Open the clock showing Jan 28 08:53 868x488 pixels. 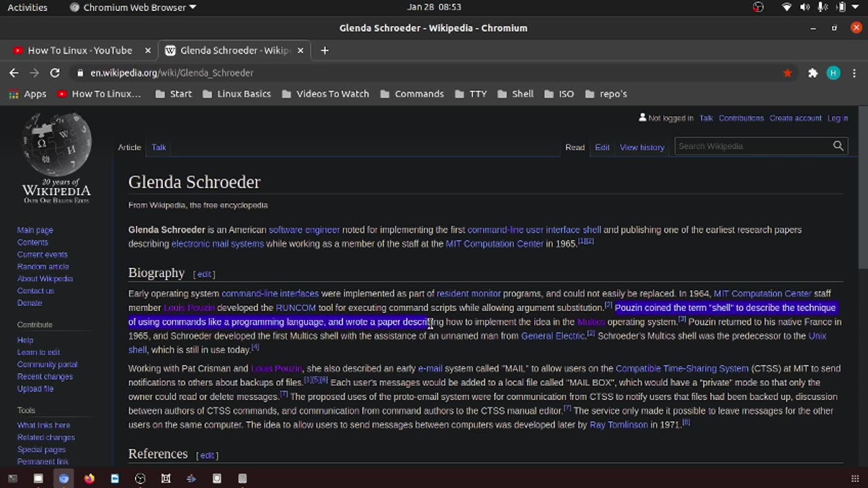pyautogui.click(x=434, y=7)
